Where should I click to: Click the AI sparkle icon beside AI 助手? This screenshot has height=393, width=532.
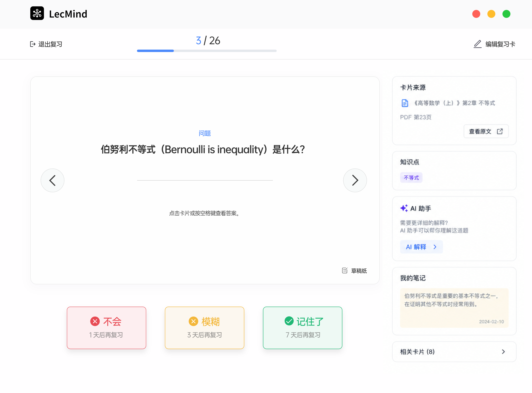(x=404, y=208)
